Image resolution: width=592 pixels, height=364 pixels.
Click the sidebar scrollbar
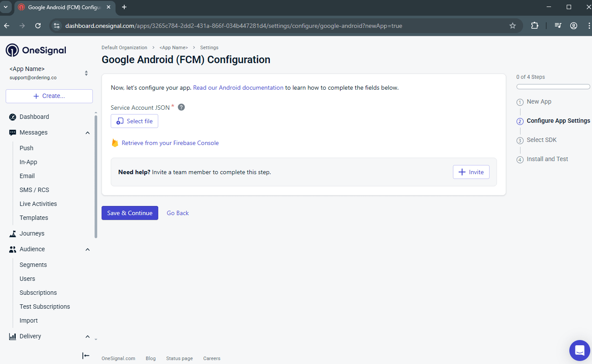96,176
